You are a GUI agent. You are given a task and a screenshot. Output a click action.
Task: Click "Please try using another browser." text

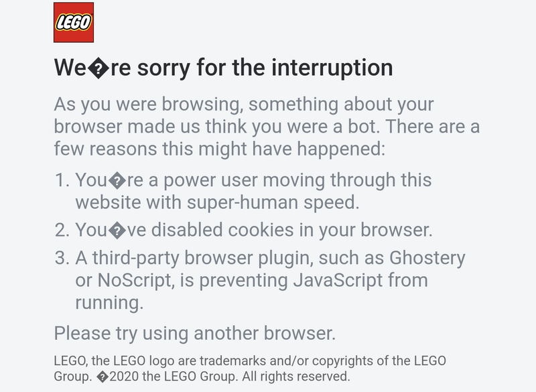[x=194, y=332]
